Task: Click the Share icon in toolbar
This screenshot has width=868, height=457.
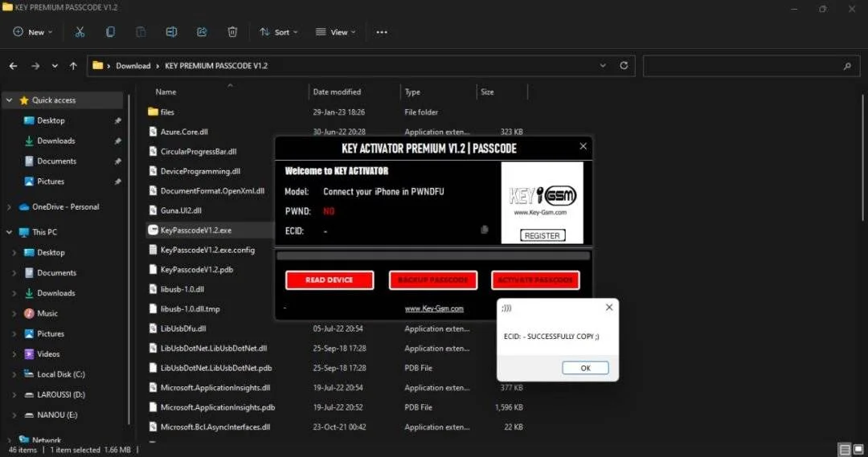Action: 202,32
